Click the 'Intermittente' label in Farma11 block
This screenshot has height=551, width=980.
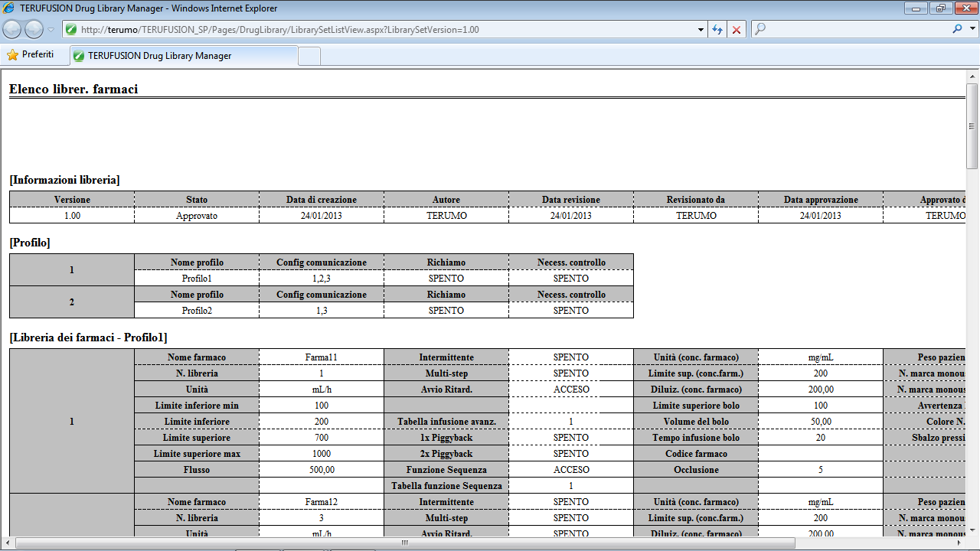coord(446,357)
